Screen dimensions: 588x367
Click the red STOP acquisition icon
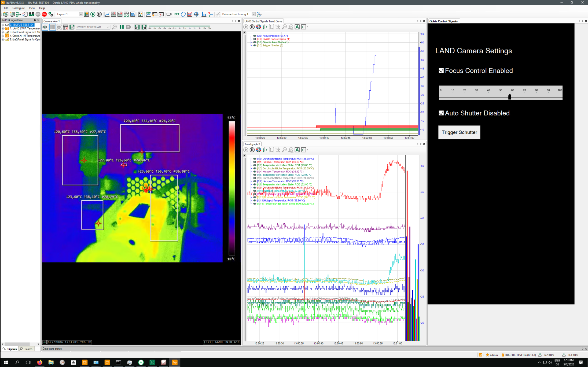44,14
